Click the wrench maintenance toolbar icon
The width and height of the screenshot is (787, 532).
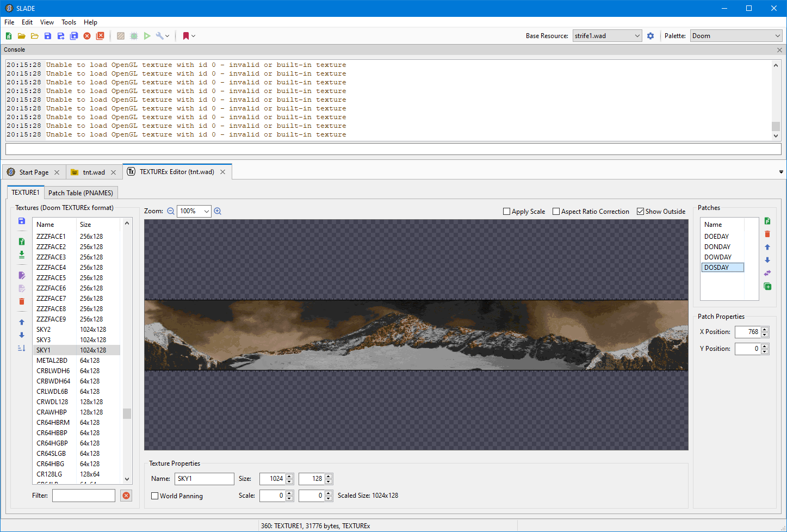click(x=159, y=36)
